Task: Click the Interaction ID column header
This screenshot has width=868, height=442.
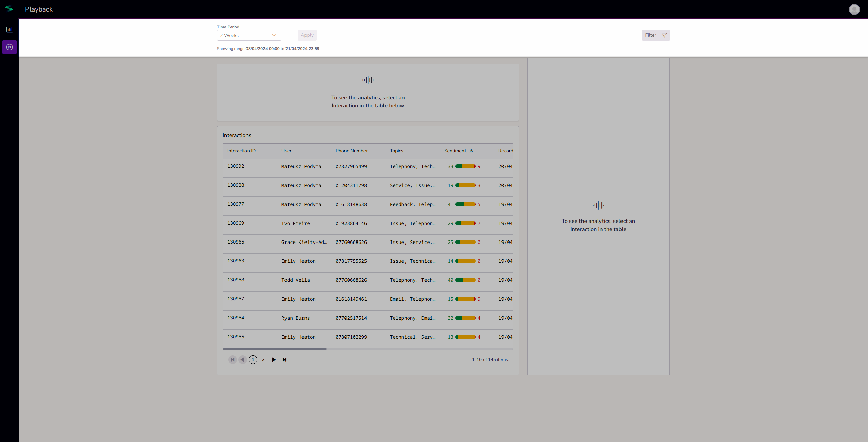Action: (x=241, y=151)
